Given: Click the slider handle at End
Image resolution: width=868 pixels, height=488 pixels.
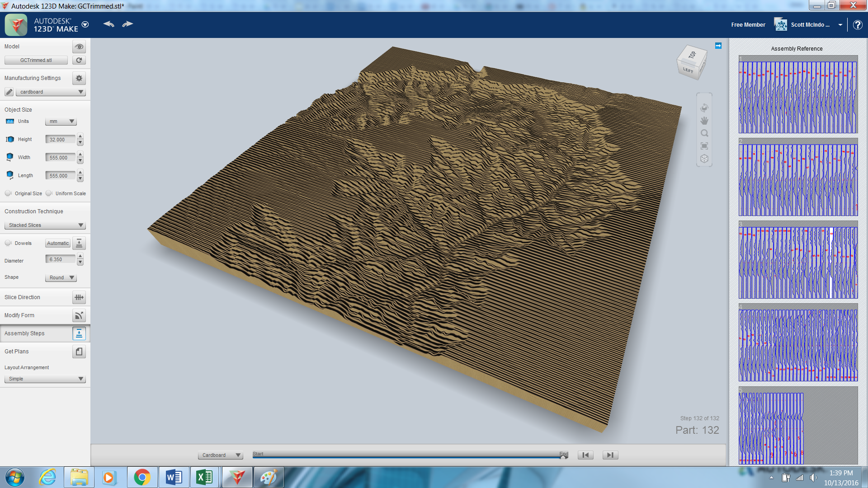Looking at the screenshot, I should tap(563, 456).
